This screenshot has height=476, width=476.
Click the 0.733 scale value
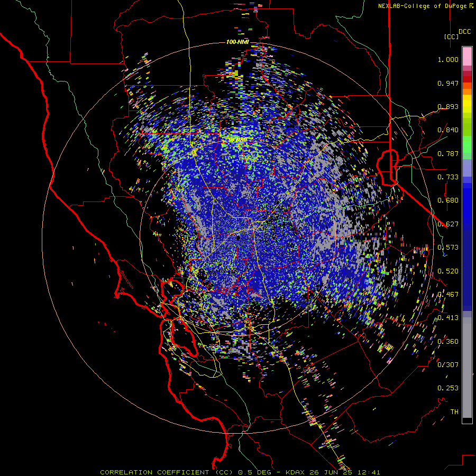coord(448,177)
